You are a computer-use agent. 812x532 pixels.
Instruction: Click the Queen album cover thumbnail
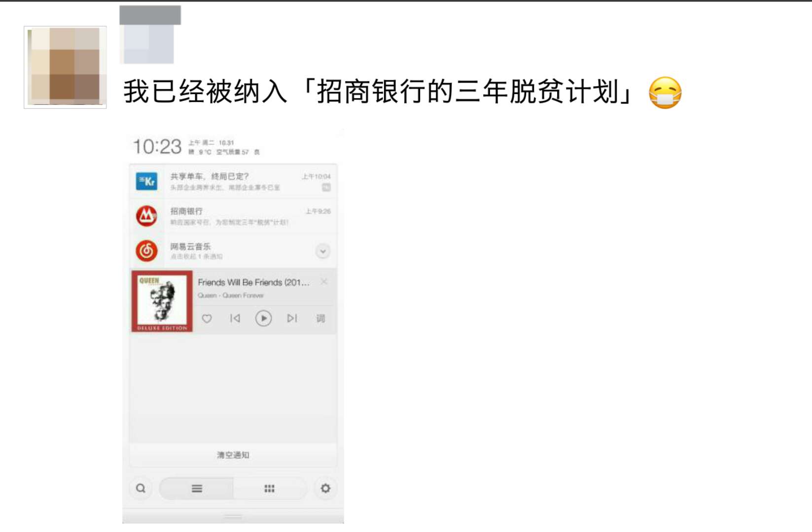[162, 301]
